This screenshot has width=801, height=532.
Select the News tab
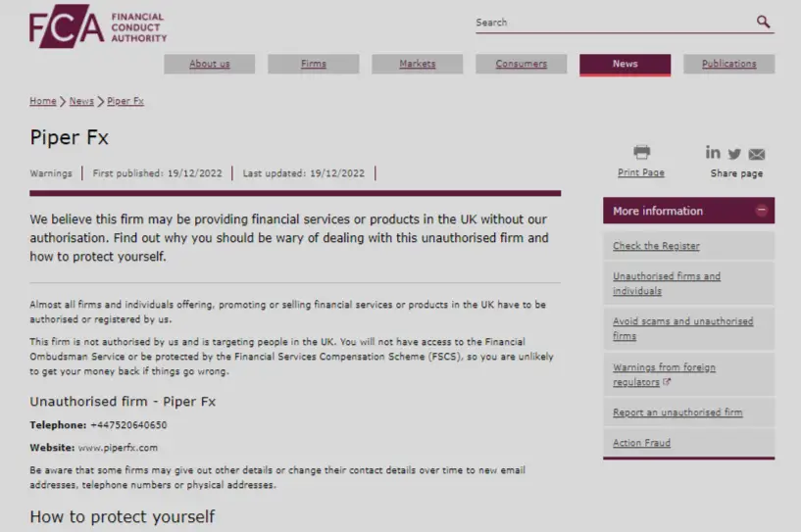[x=625, y=65]
